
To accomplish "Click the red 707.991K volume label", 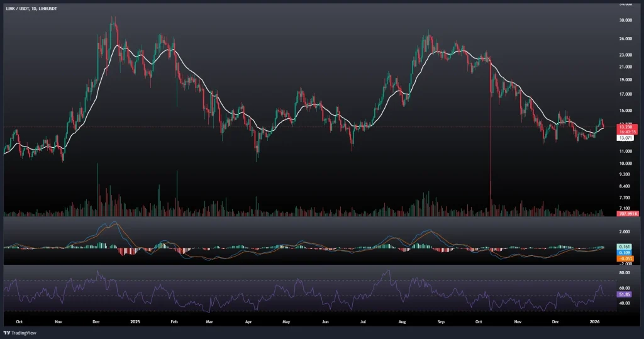I will click(x=628, y=214).
